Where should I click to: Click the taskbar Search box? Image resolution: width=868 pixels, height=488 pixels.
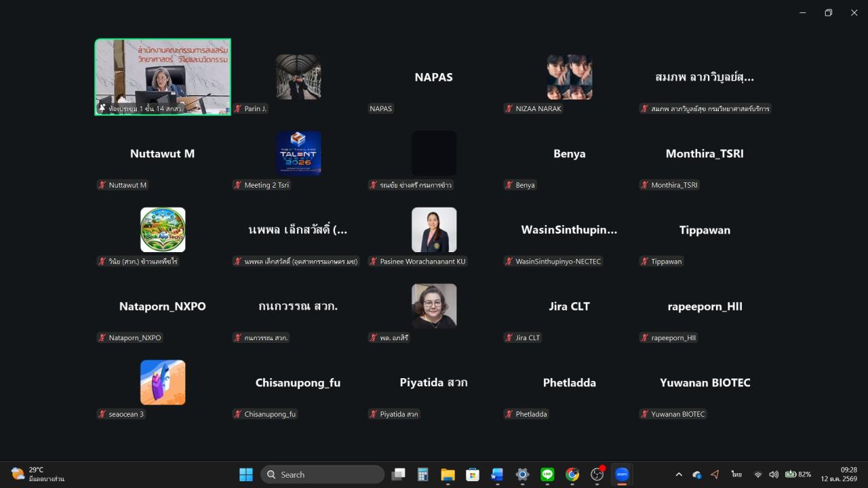pos(322,474)
